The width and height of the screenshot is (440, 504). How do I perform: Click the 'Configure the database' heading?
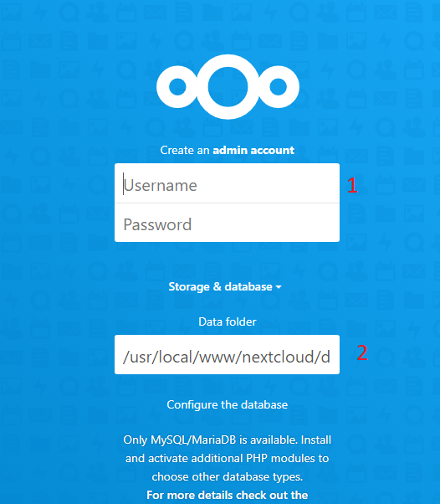point(227,404)
